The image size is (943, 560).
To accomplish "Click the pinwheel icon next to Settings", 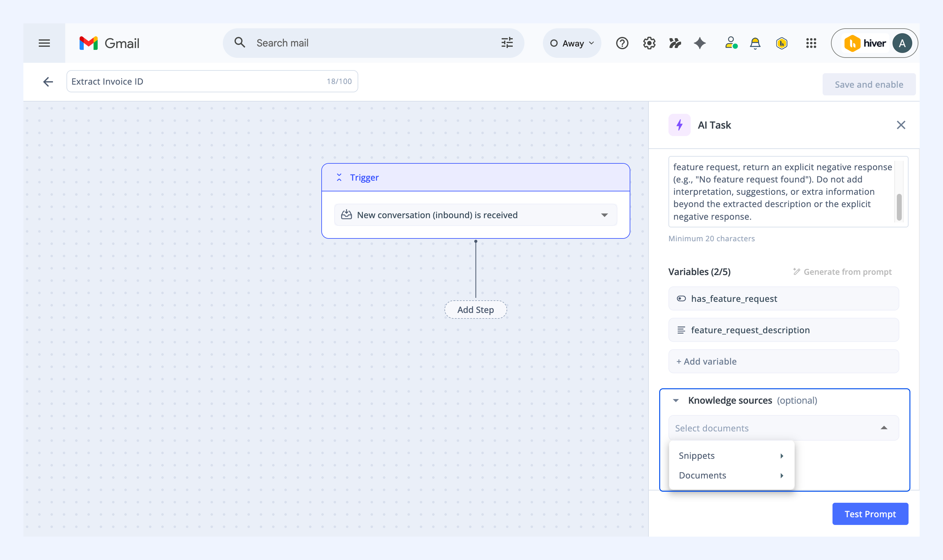I will (675, 43).
